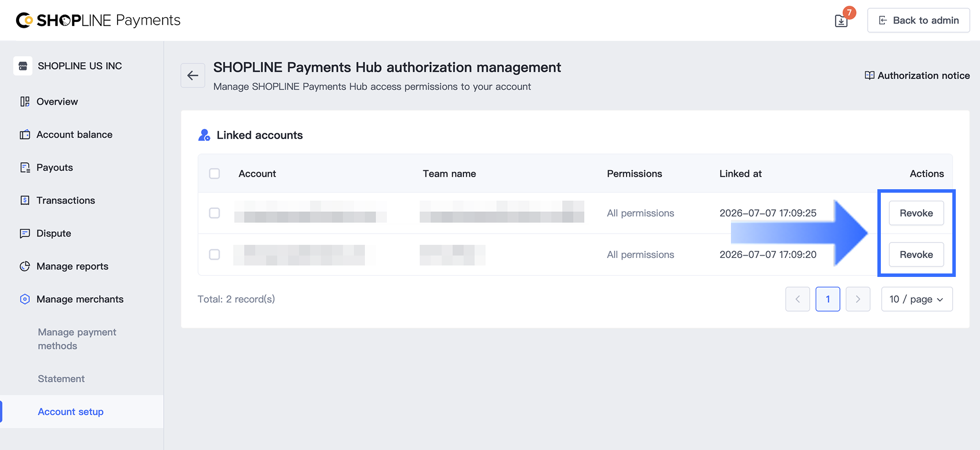Click the Payouts sidebar icon

25,167
